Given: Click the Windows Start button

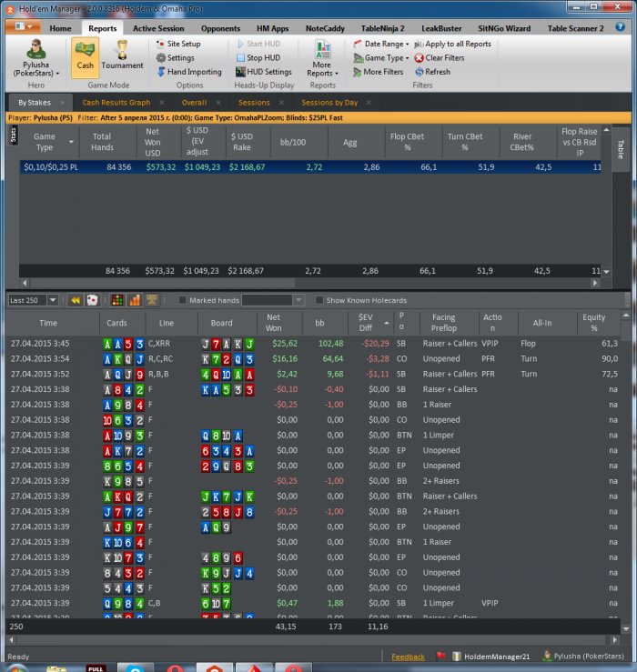Looking at the screenshot, I should 16,668.
